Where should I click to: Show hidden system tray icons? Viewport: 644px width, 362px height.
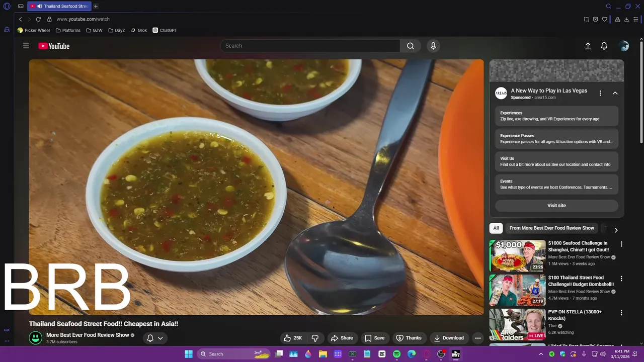541,354
